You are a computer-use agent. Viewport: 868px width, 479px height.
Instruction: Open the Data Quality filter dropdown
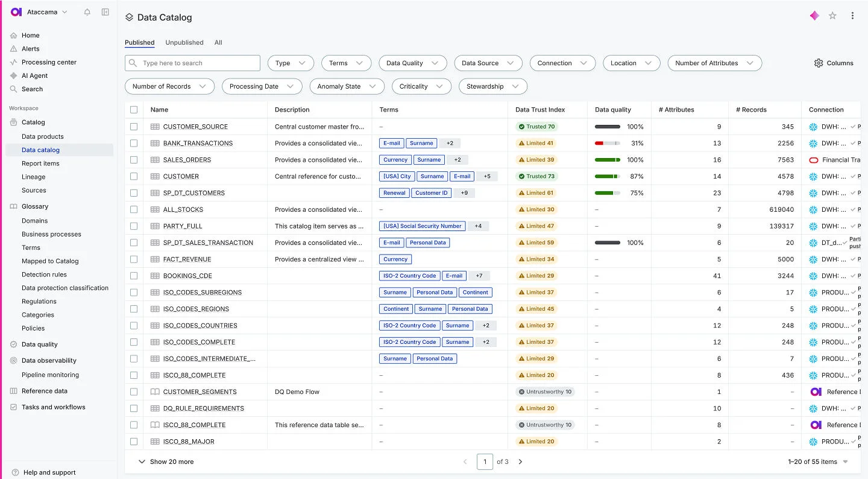tap(412, 63)
